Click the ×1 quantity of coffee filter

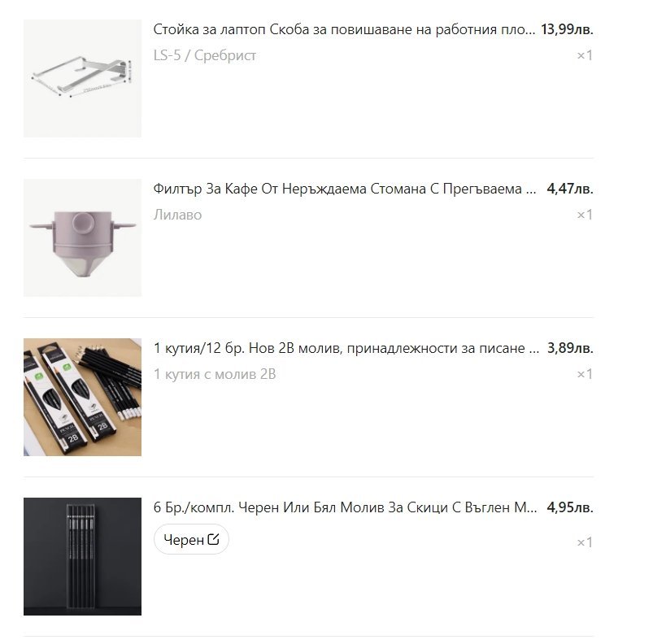(585, 215)
